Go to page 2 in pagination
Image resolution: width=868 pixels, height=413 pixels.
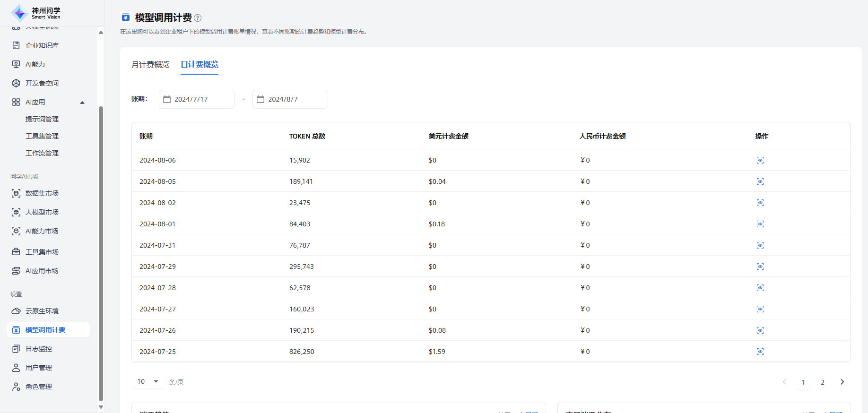point(823,382)
